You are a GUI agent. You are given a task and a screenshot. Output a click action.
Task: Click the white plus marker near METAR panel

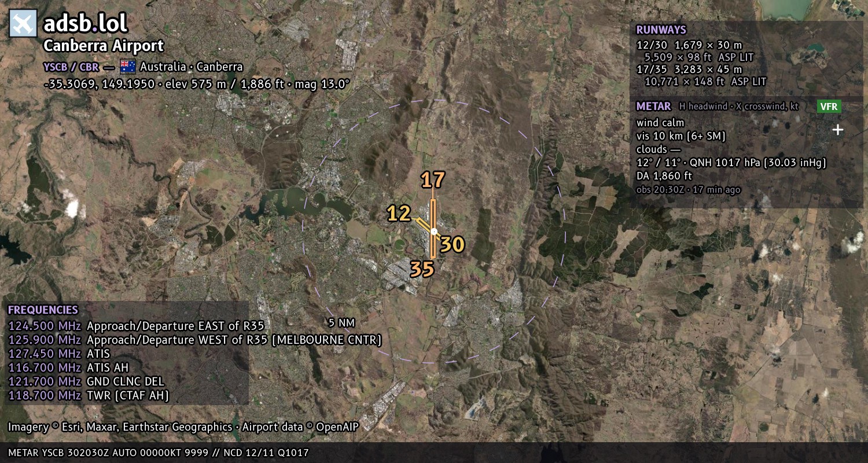tap(837, 130)
